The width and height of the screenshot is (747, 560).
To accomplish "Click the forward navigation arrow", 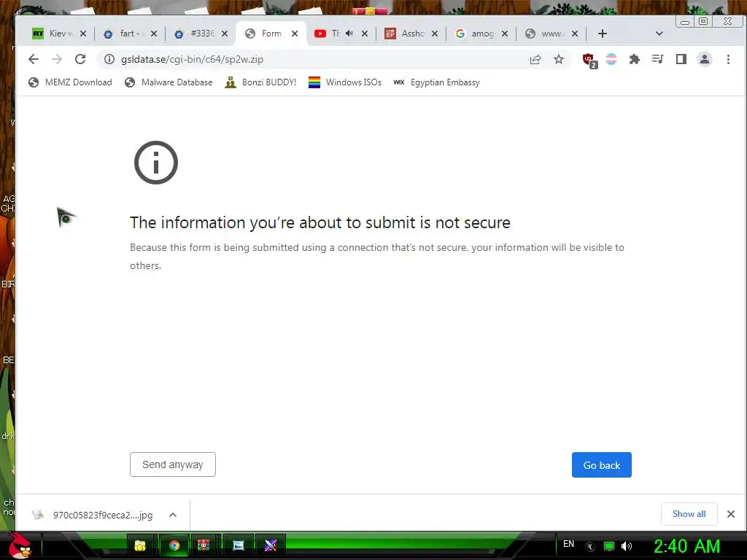I will click(x=57, y=59).
